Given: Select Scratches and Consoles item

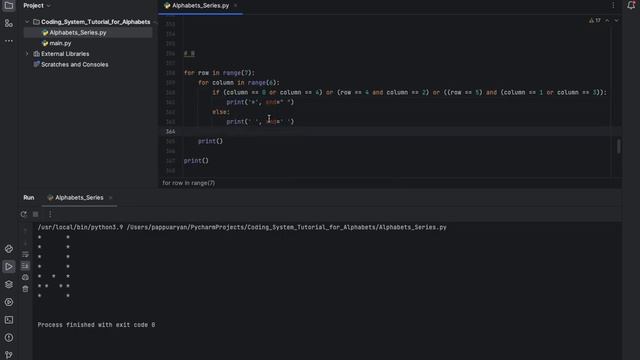Looking at the screenshot, I should tap(75, 64).
